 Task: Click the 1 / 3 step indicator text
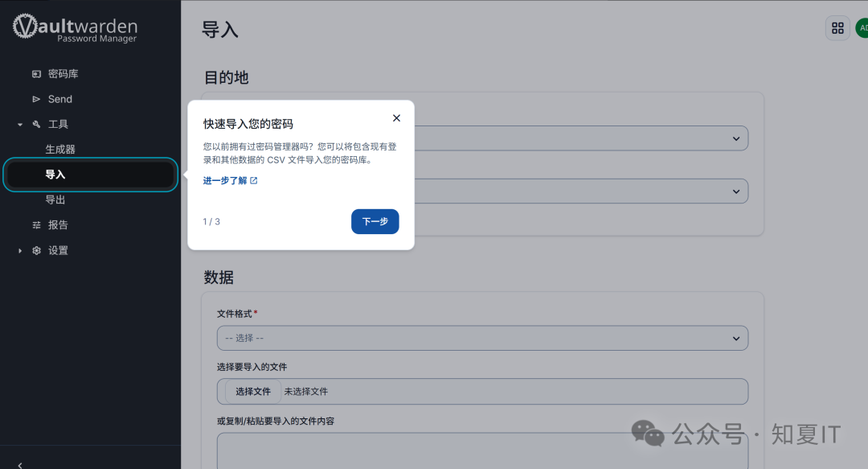click(211, 222)
